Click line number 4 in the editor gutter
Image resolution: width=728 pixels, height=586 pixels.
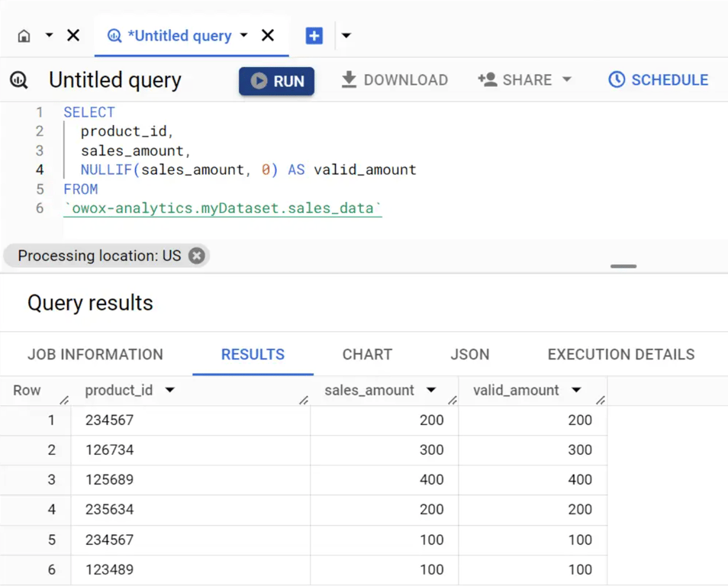(x=40, y=170)
